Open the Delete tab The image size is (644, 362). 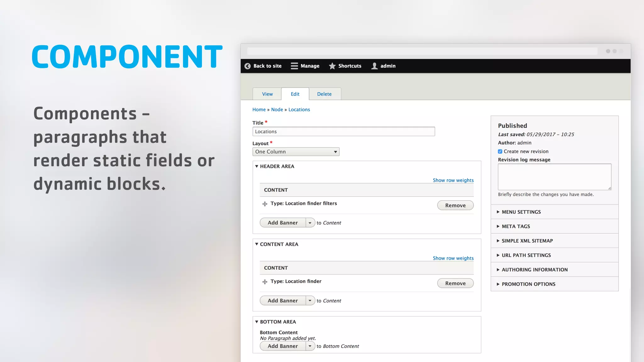pos(324,94)
